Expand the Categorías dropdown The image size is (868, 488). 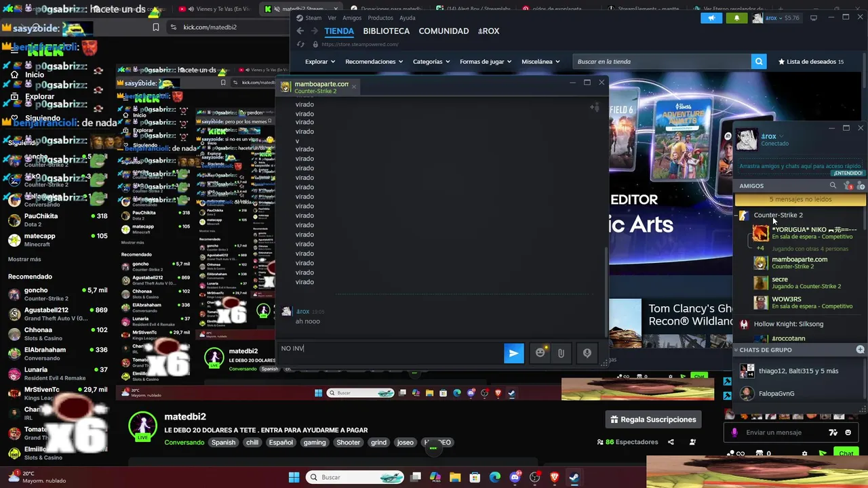coord(431,62)
